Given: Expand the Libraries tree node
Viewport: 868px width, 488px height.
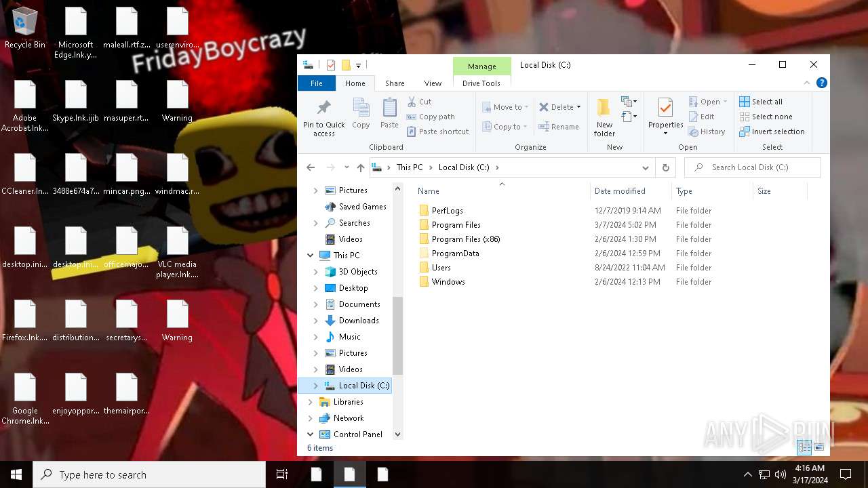Looking at the screenshot, I should pos(311,402).
